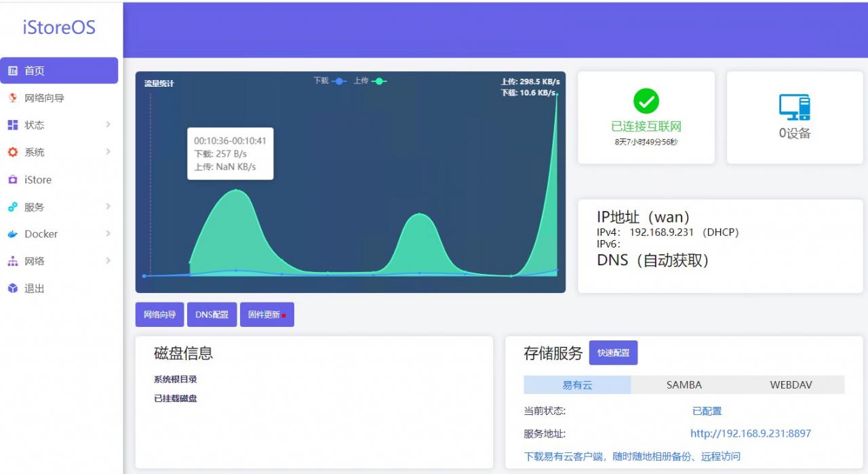This screenshot has height=474, width=868.
Task: Click the DNS配置 button
Action: pyautogui.click(x=212, y=315)
